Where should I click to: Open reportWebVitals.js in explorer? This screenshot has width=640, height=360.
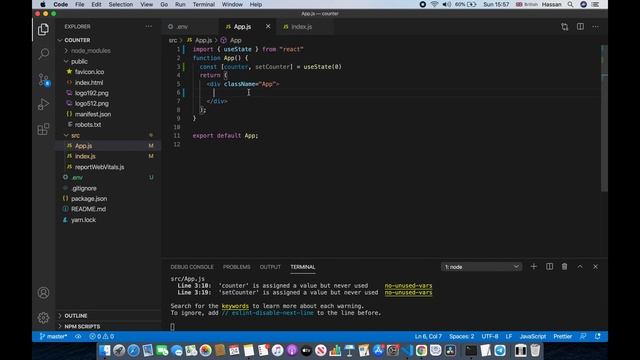click(99, 167)
